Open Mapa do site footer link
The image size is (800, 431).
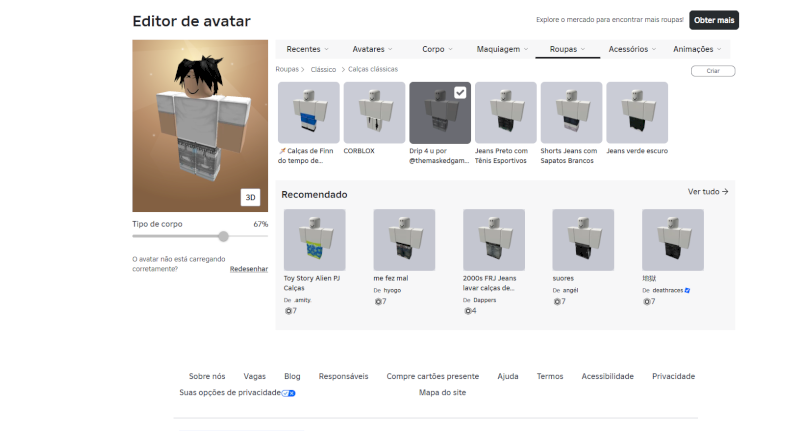442,393
